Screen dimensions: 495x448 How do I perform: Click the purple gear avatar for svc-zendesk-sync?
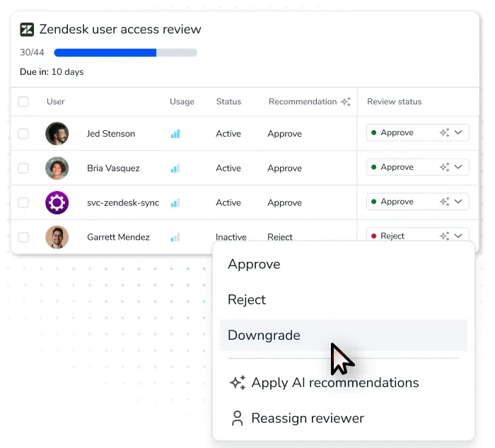pos(57,202)
